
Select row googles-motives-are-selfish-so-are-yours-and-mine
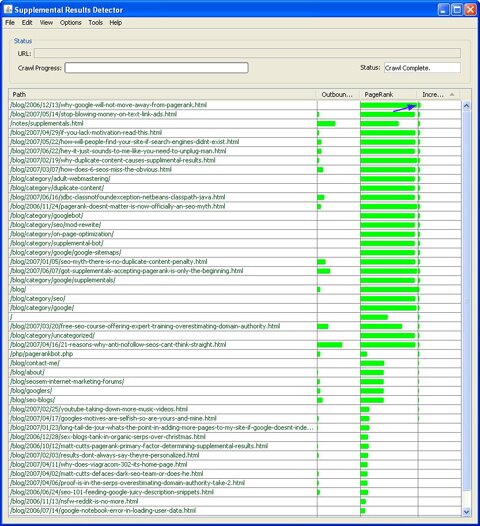coord(235,419)
